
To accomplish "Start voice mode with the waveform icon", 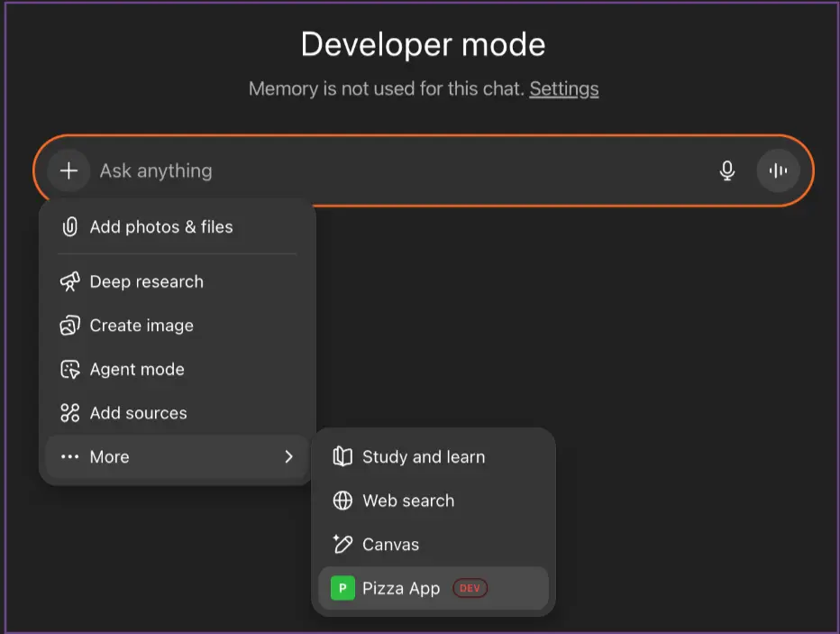I will (777, 170).
